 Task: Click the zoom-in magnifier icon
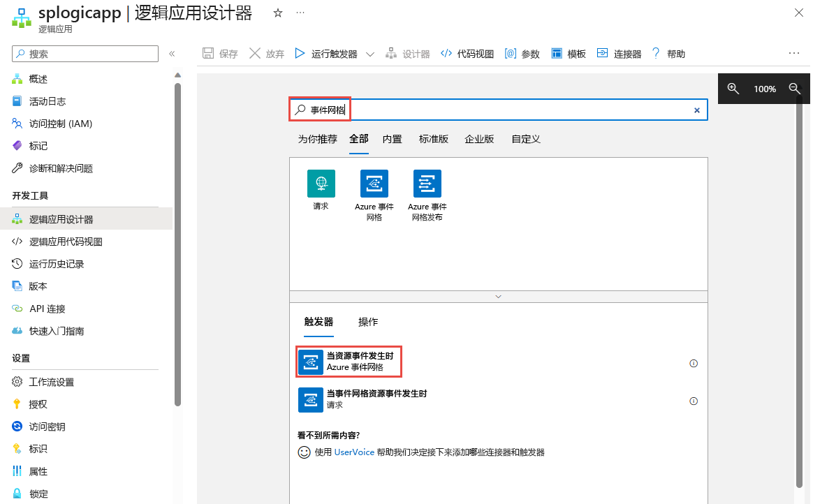(x=733, y=89)
